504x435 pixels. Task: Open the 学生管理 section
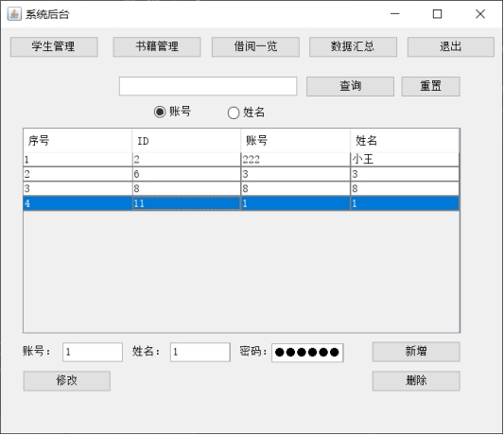coord(54,47)
